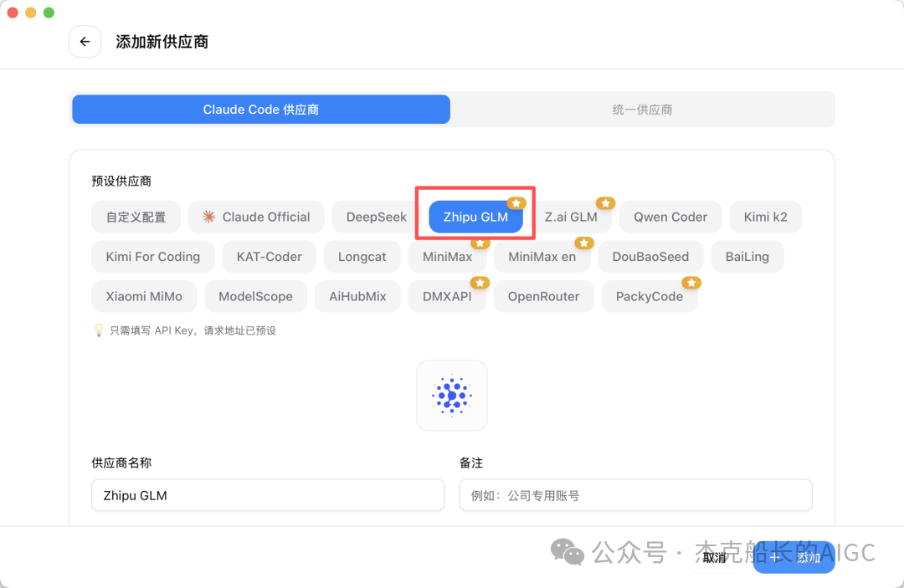Click the green maximize window button

[49, 13]
